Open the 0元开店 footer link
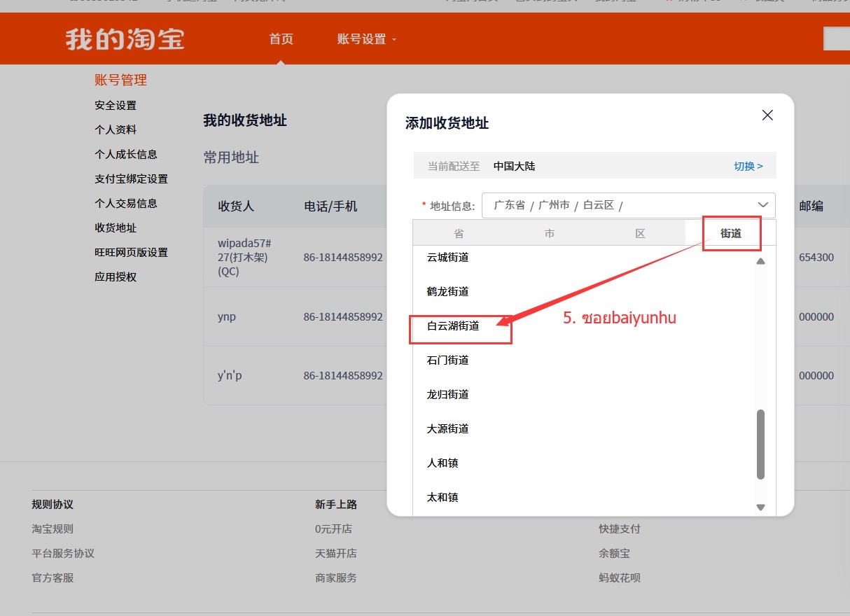Screen dimensions: 850x616 [333, 529]
